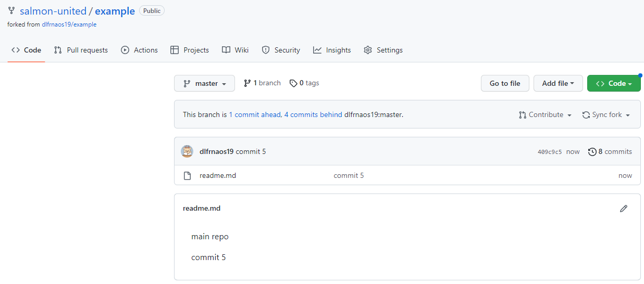Open the readme.md file in file list
Viewport: 644px width, 284px height.
pos(218,176)
